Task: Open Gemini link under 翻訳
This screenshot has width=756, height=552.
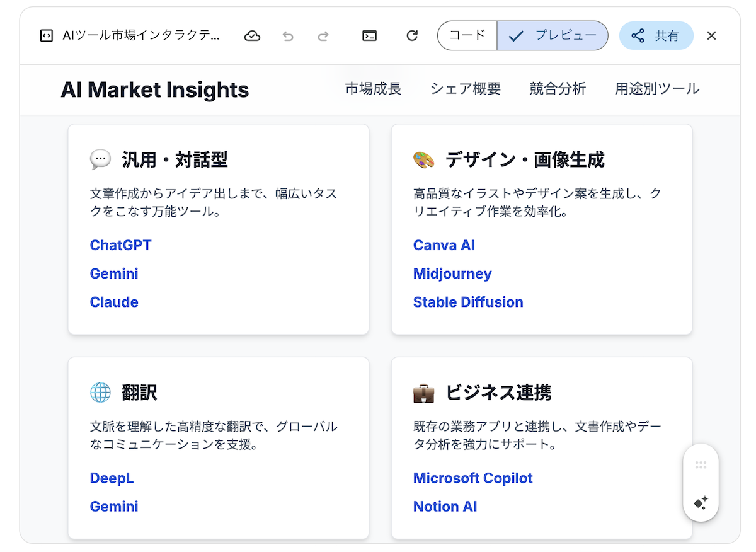Action: [114, 507]
